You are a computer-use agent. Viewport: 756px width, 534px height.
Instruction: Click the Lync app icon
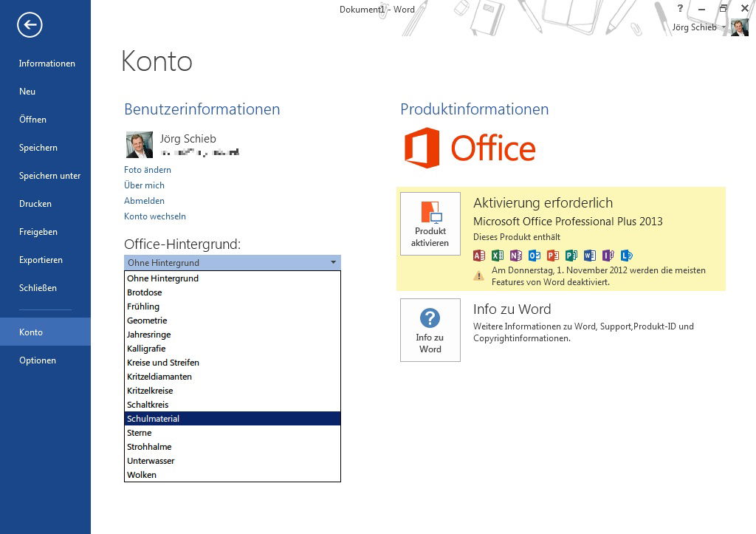[x=626, y=255]
